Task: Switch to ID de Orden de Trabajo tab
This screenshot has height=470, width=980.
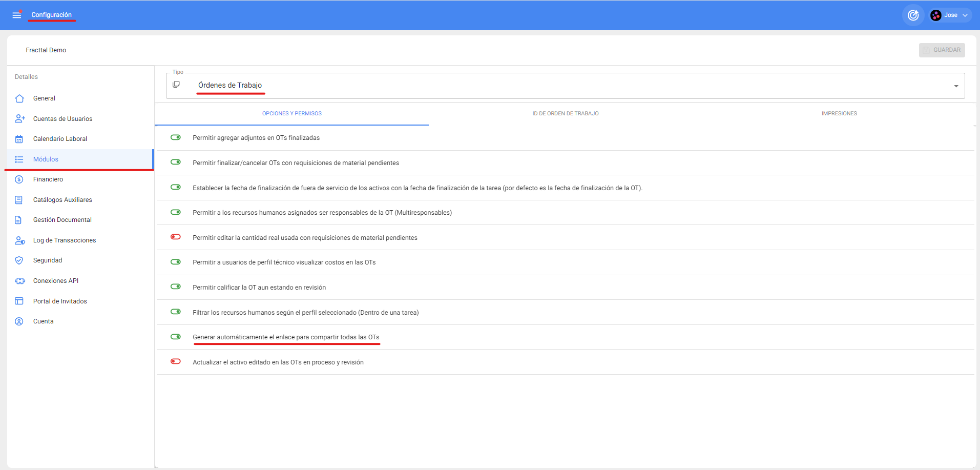Action: click(x=565, y=114)
